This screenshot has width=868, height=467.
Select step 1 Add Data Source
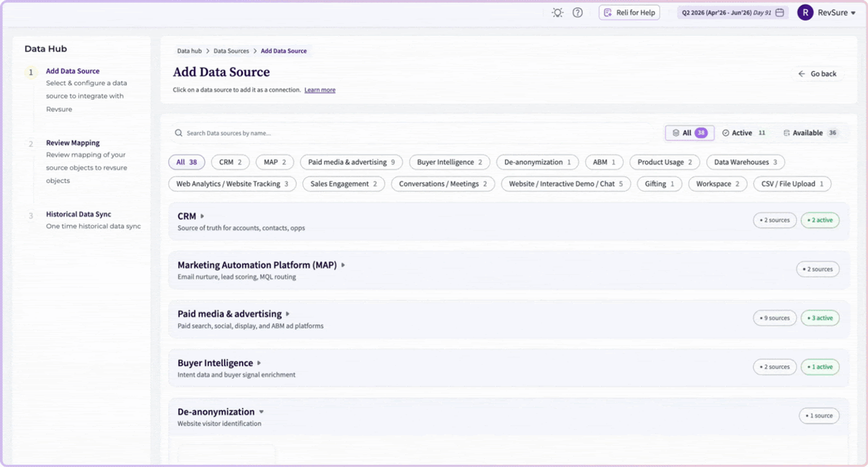73,71
